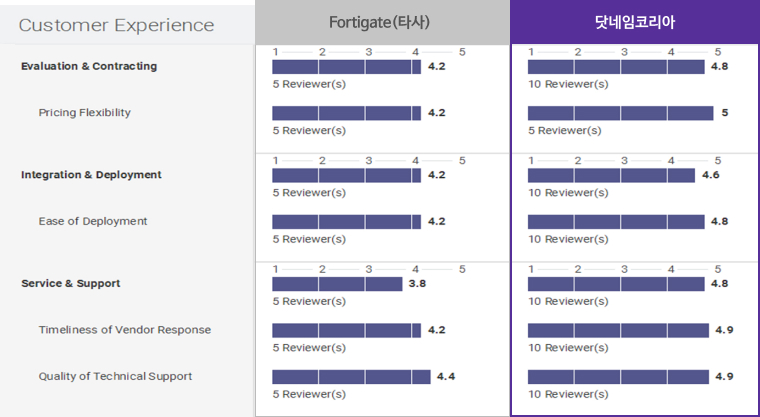Click Fortigate Service & Support 3.8 bar
The image size is (760, 417).
click(337, 284)
